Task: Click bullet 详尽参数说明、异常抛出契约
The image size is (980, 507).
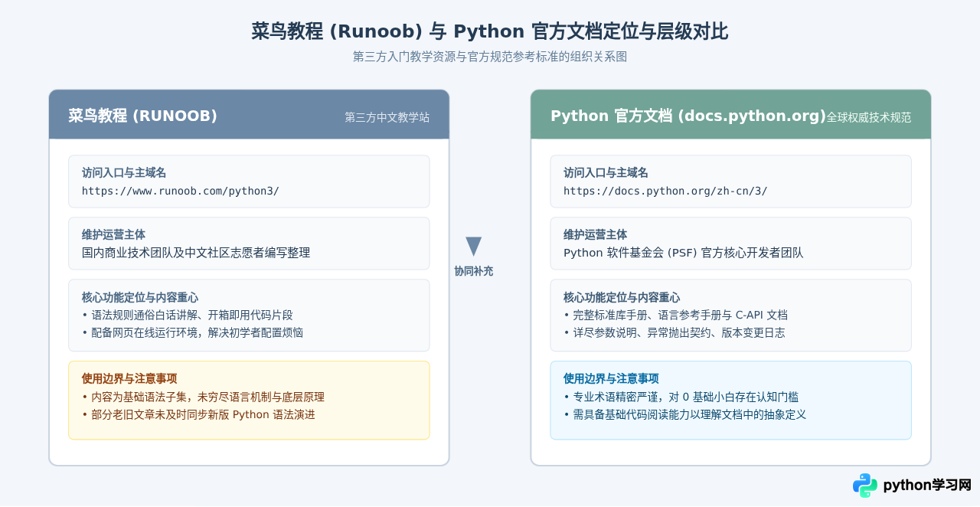Action: 675,332
